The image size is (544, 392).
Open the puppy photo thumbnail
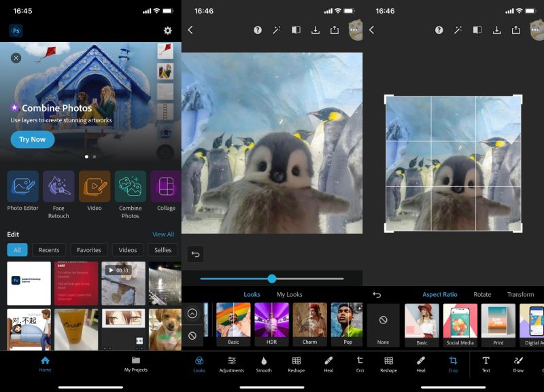click(165, 329)
